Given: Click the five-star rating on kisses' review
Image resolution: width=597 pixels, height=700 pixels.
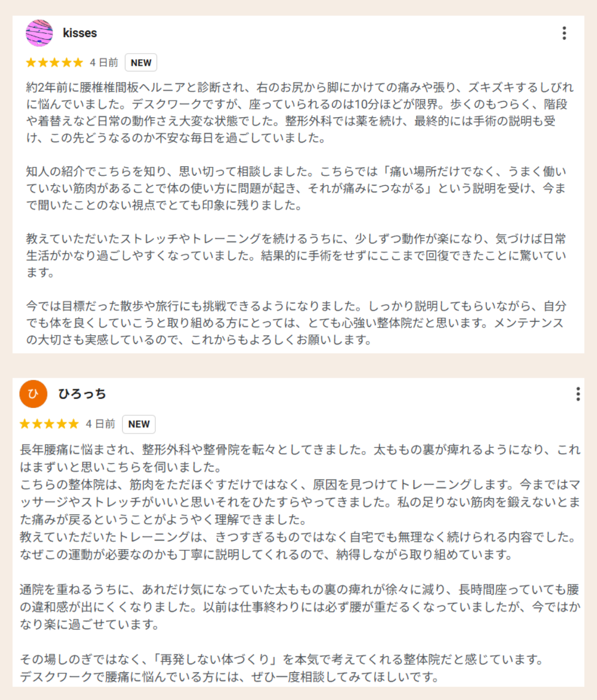Looking at the screenshot, I should coord(54,62).
